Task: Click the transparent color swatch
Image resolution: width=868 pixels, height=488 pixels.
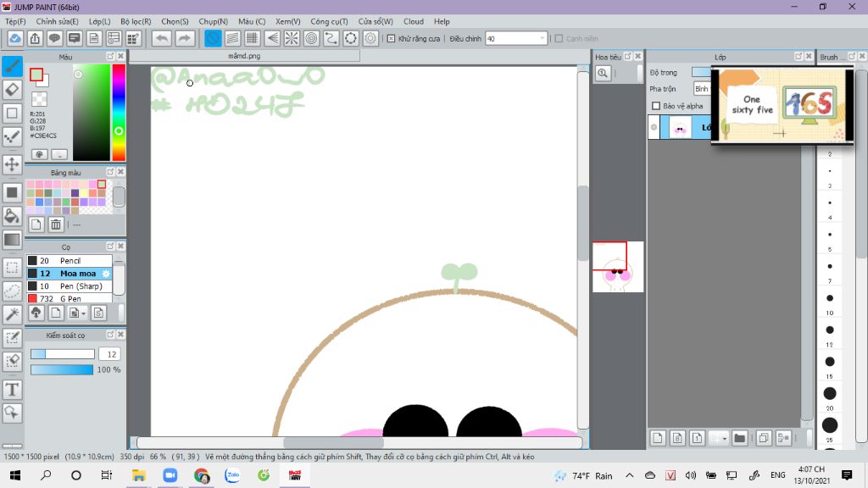Action: click(39, 99)
